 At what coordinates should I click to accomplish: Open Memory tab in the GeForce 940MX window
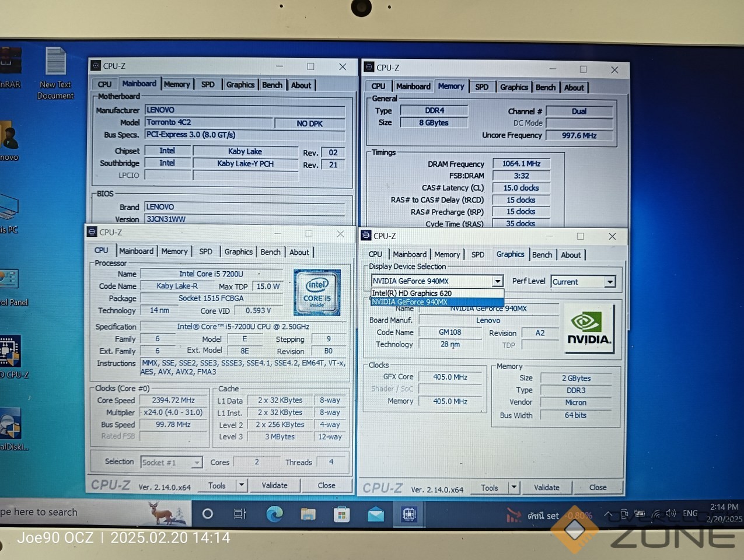[x=447, y=254]
